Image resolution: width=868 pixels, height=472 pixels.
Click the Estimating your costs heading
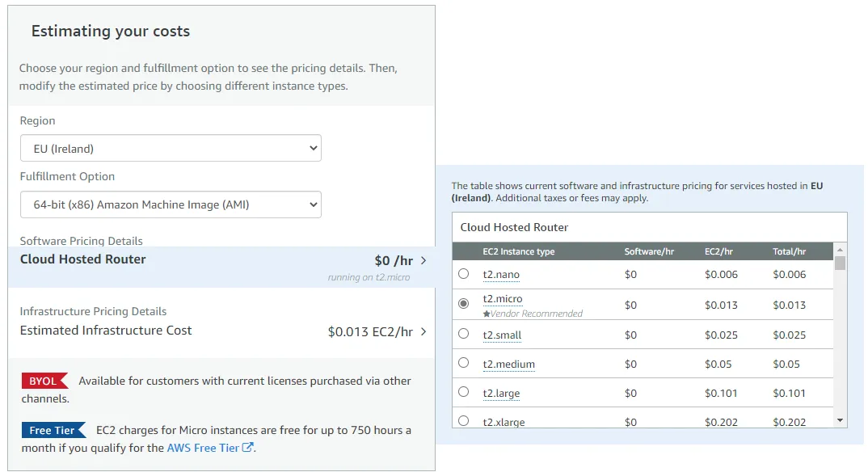111,32
